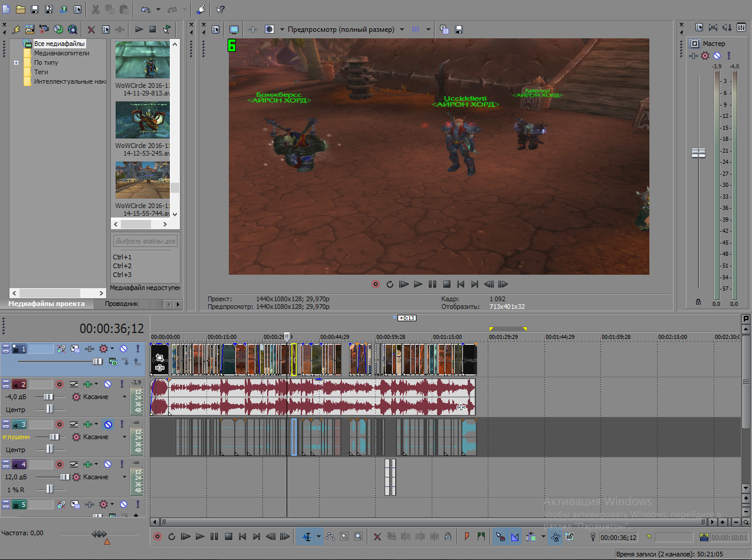Select the first WoWCircle video thumbnail
This screenshot has height=560, width=752.
pyautogui.click(x=142, y=60)
